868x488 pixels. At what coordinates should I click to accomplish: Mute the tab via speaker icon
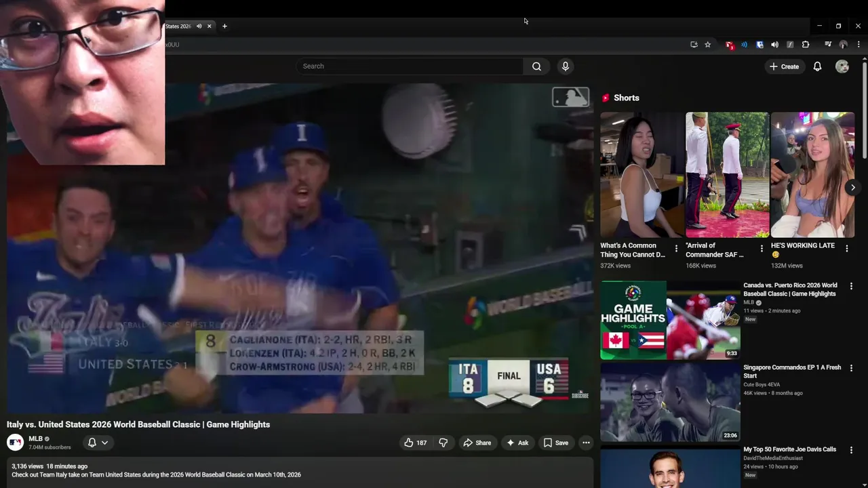click(199, 26)
